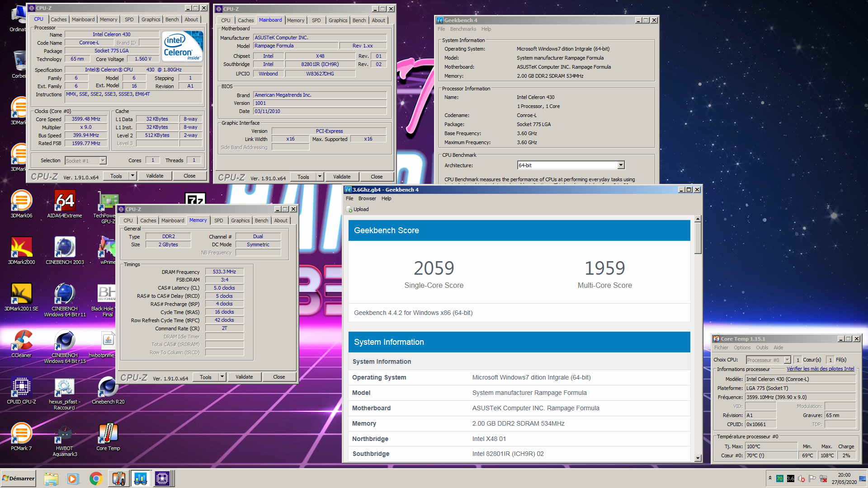
Task: Click the Upload icon in Geekbench results
Action: pos(349,209)
